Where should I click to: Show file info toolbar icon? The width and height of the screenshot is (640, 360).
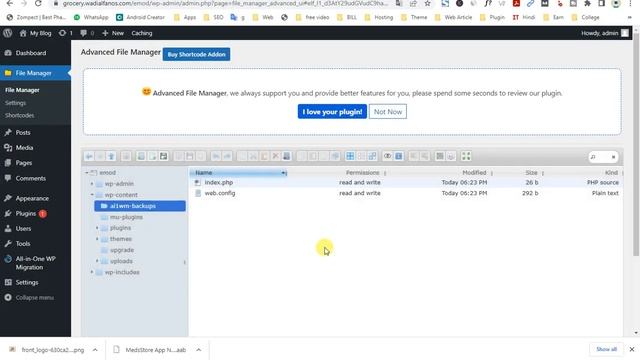(x=399, y=156)
